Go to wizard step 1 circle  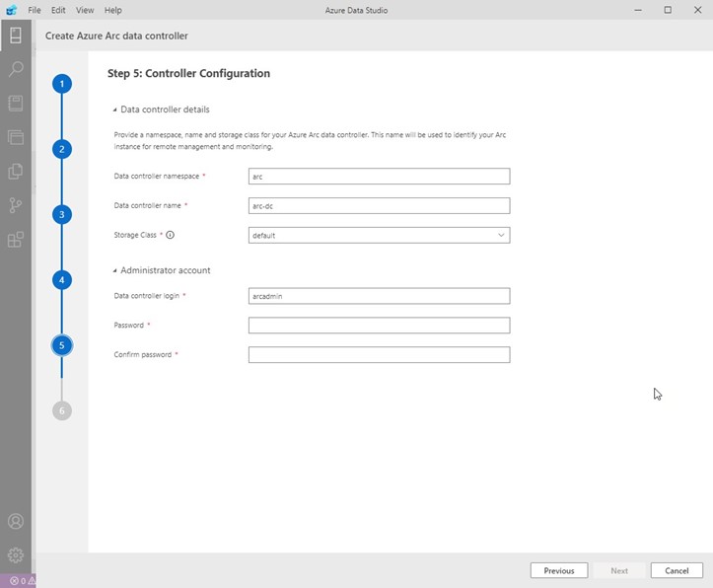(62, 84)
